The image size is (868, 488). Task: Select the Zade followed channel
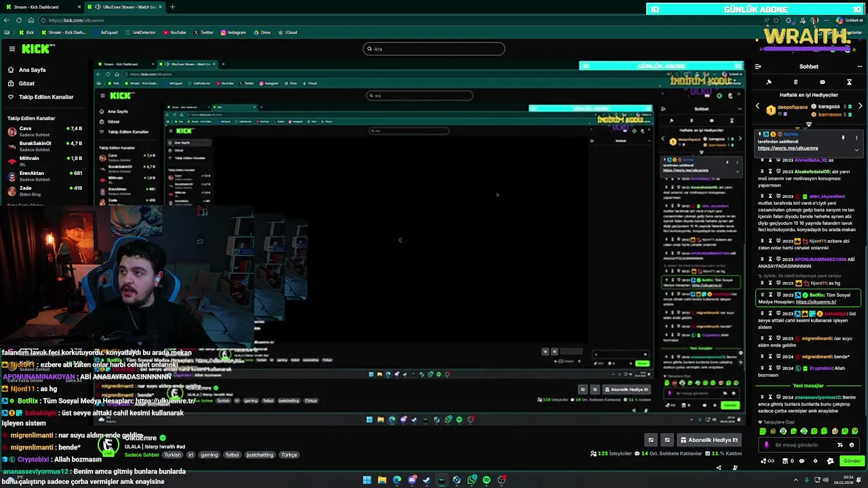(45, 190)
